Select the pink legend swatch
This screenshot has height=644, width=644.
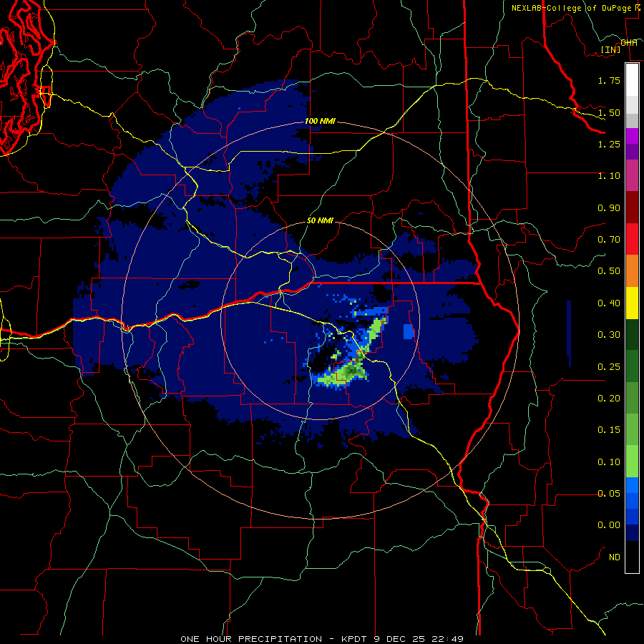(632, 176)
